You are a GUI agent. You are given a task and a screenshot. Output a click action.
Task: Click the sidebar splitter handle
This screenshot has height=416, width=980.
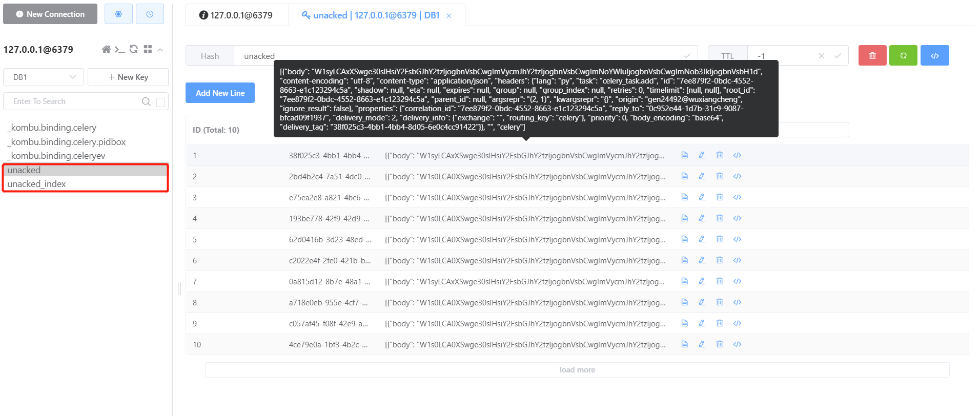click(179, 288)
